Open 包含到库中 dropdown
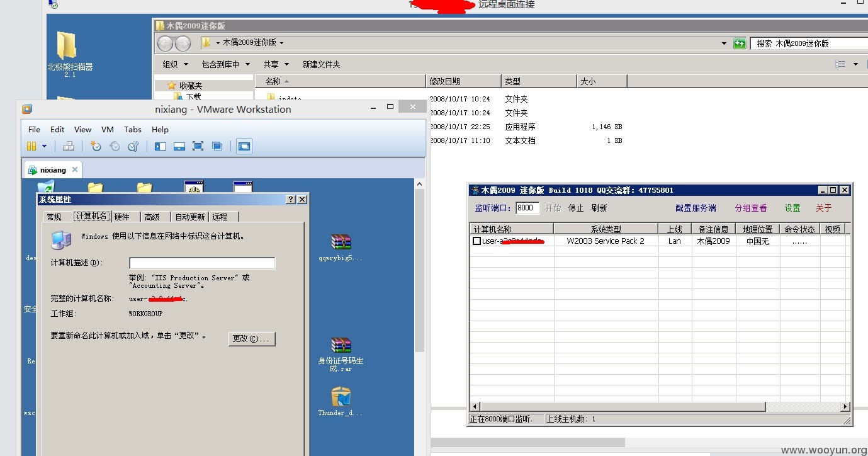The image size is (868, 456). pos(225,64)
